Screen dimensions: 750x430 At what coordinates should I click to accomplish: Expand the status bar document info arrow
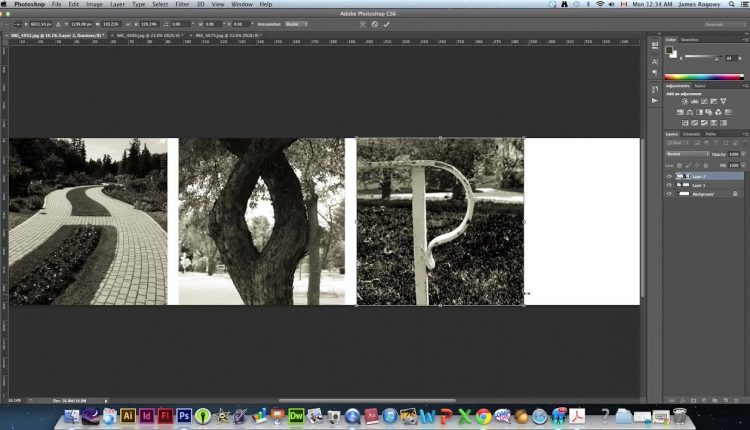tap(106, 401)
